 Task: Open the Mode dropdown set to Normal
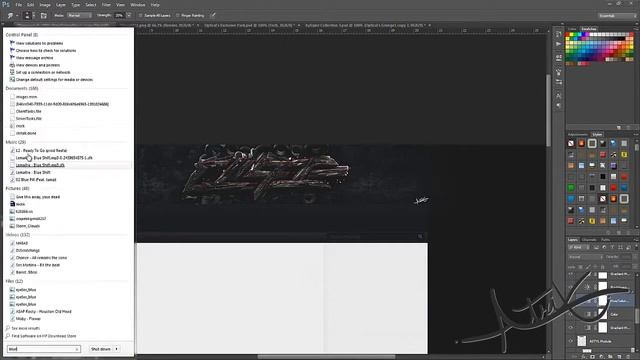(79, 16)
